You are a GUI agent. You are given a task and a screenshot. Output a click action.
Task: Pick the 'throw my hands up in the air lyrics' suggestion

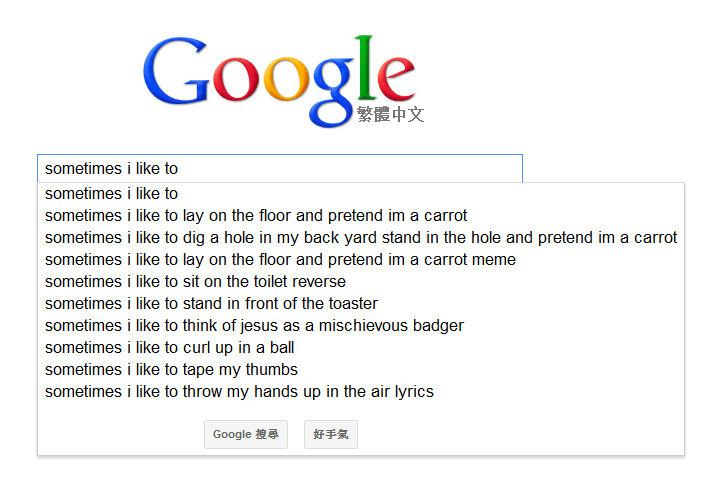[239, 392]
